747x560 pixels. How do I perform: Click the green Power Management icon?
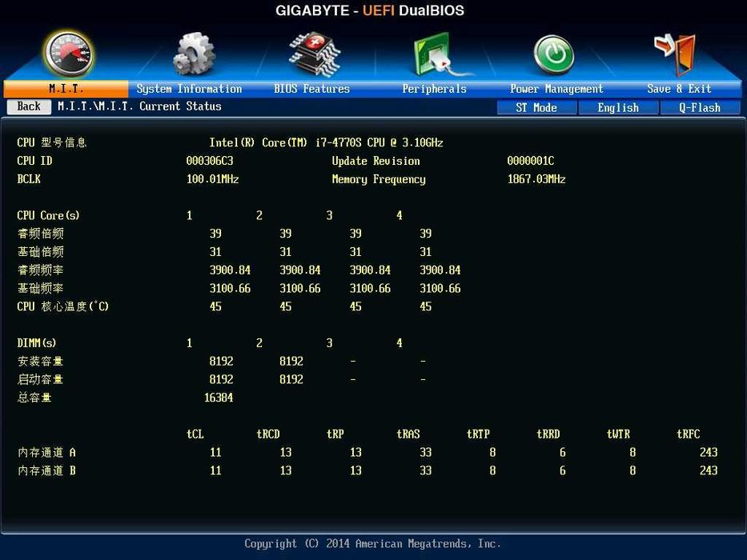tap(553, 54)
